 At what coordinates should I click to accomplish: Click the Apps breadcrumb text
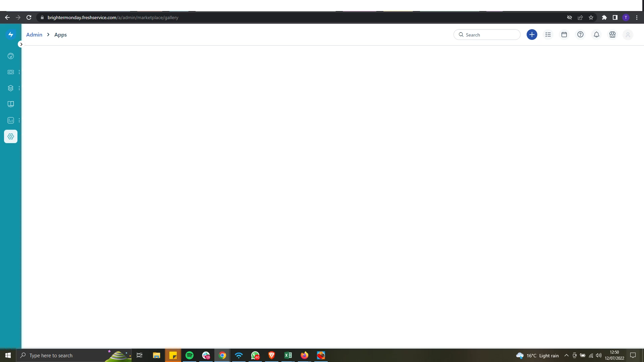point(60,35)
